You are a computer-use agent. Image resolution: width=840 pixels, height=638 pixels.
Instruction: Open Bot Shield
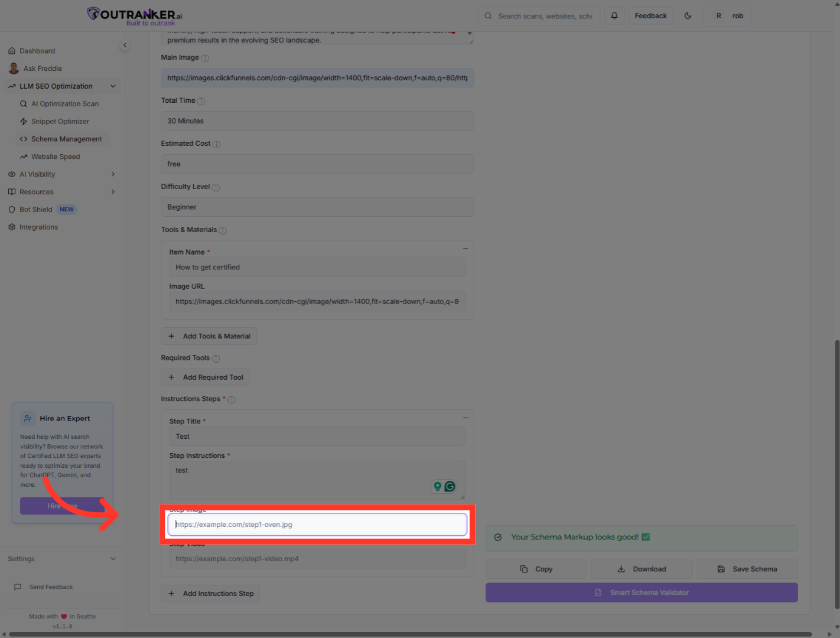(x=41, y=210)
